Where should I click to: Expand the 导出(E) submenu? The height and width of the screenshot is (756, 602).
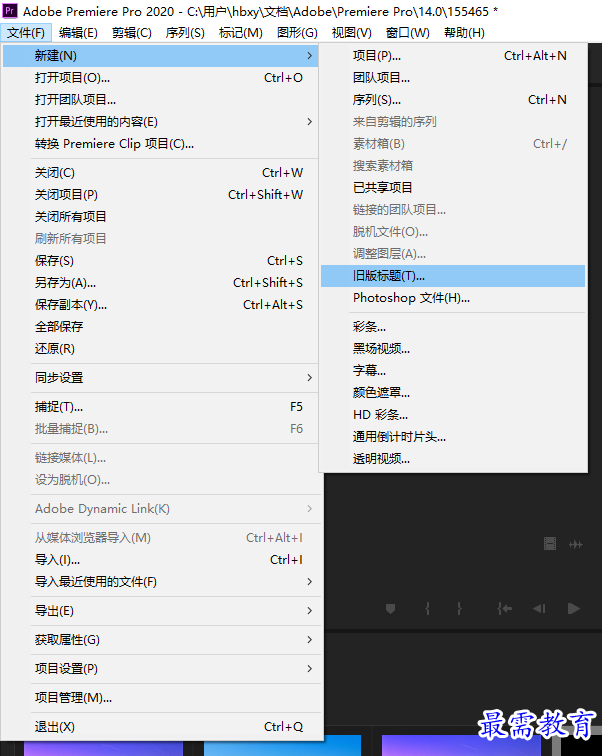coord(161,611)
